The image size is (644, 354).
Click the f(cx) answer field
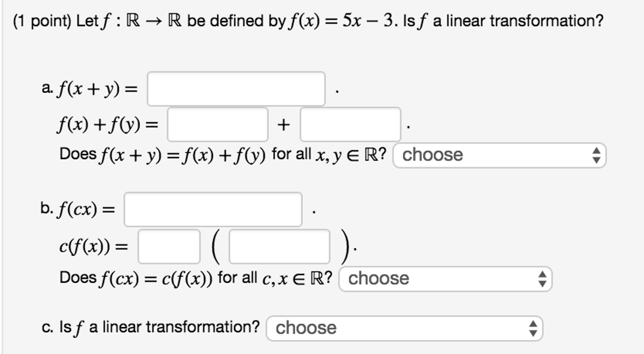click(213, 209)
